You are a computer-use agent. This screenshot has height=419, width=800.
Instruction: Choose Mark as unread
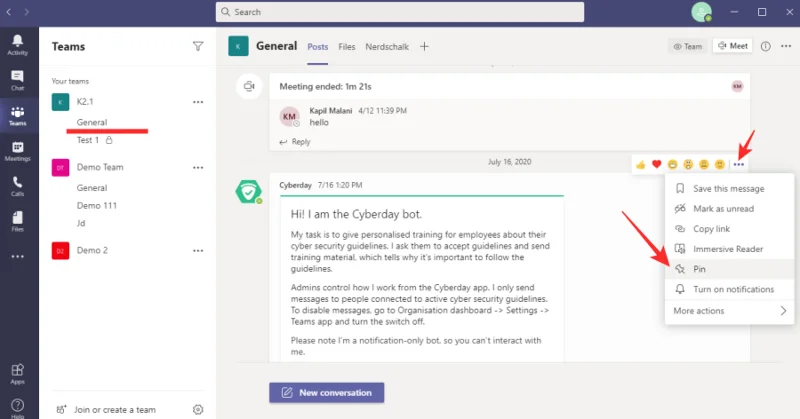[730, 209]
